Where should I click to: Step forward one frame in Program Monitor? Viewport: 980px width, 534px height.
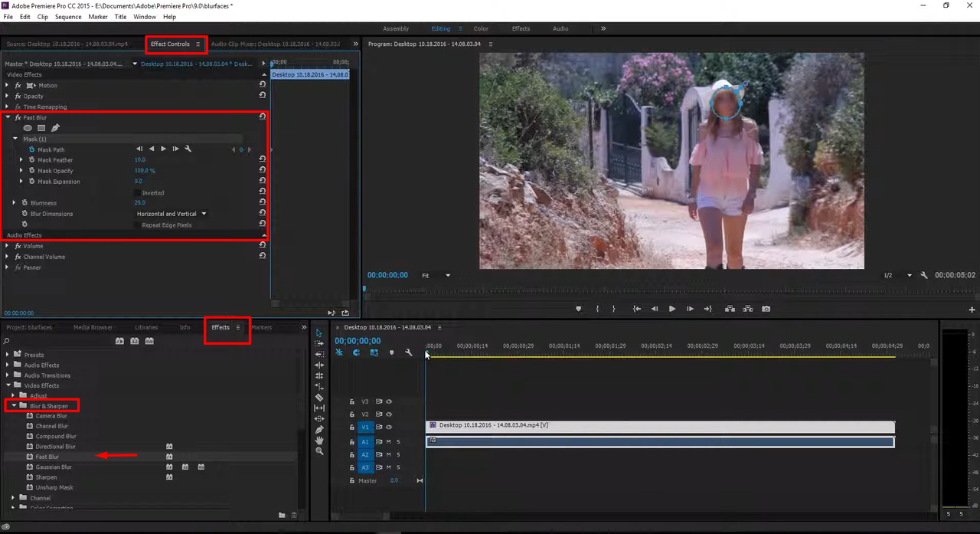click(x=690, y=309)
